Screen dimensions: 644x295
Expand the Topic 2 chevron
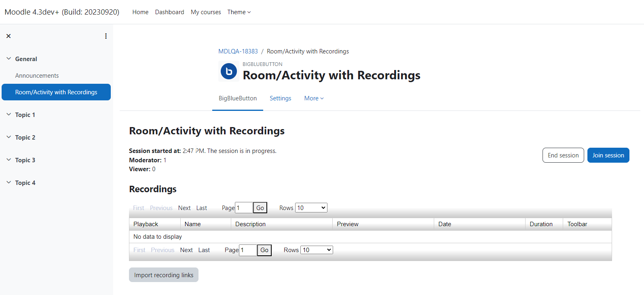8,137
